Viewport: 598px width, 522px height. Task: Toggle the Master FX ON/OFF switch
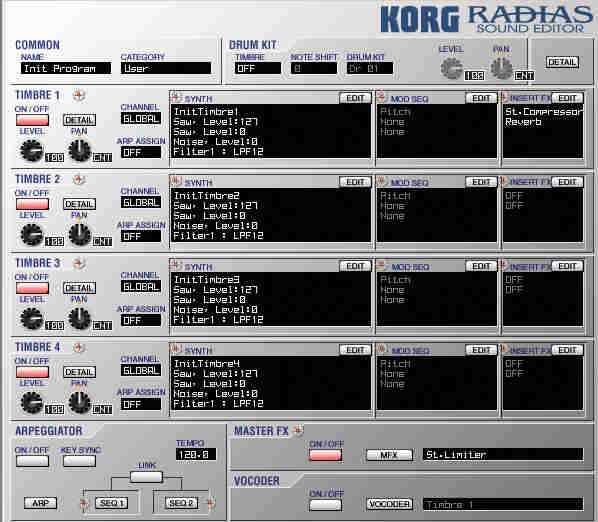(325, 455)
